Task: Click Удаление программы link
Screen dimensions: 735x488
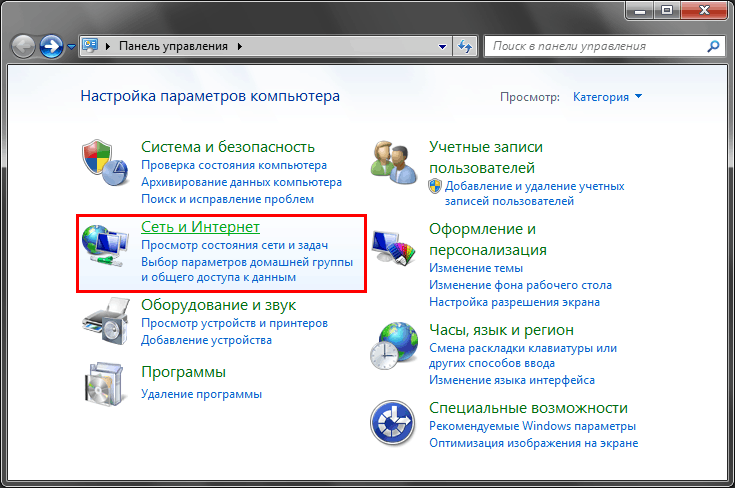Action: click(x=202, y=394)
